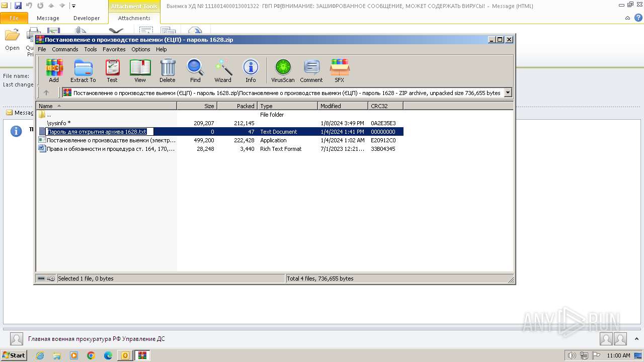This screenshot has width=644, height=362.
Task: Sort by Packed column header
Action: tap(237, 106)
